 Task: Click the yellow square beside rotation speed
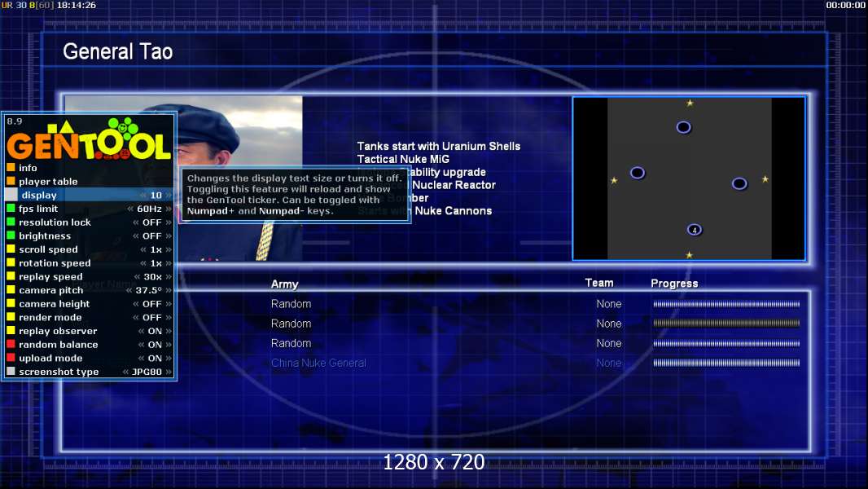pos(11,262)
